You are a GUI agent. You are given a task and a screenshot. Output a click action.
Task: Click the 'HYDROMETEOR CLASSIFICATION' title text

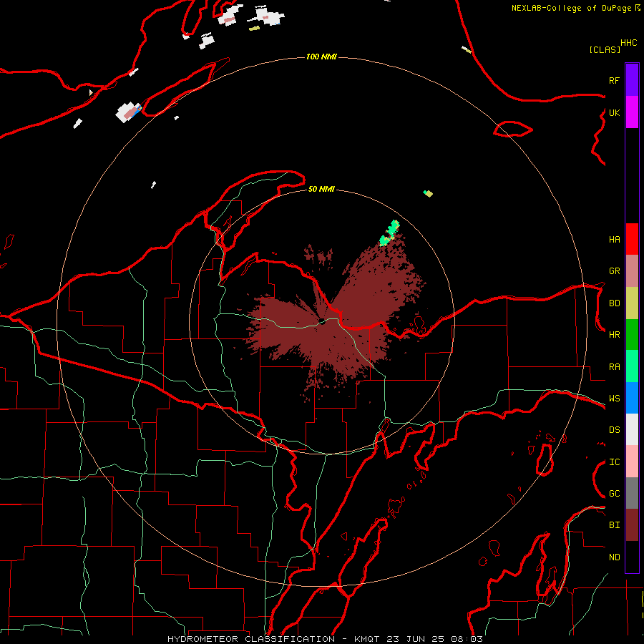click(x=251, y=639)
